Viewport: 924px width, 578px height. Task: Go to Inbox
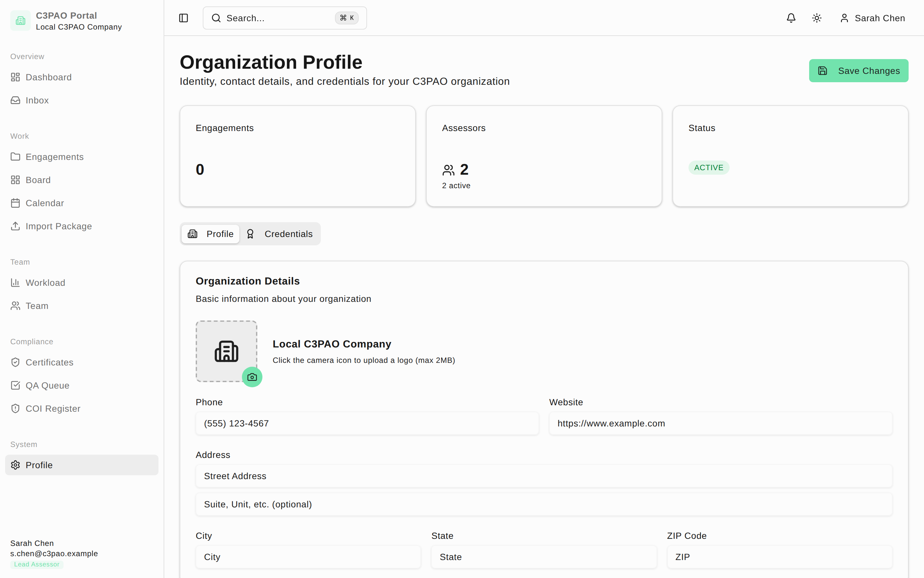[82, 100]
